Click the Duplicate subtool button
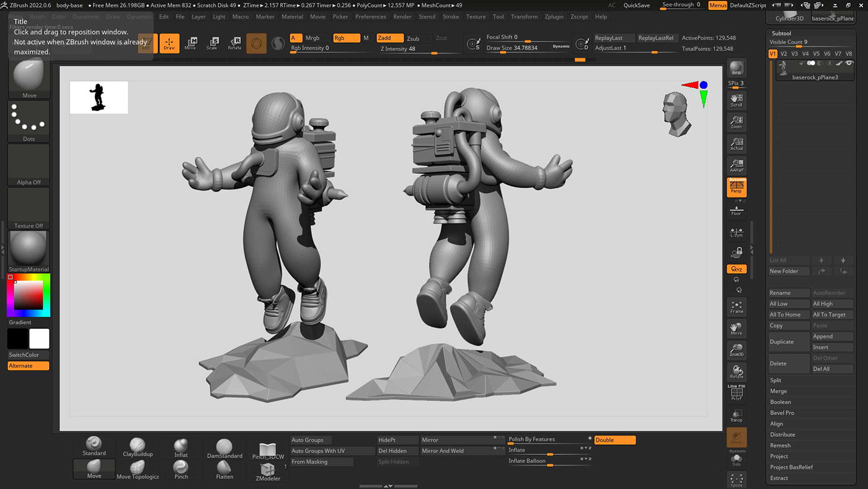Image resolution: width=868 pixels, height=489 pixels. (x=788, y=341)
